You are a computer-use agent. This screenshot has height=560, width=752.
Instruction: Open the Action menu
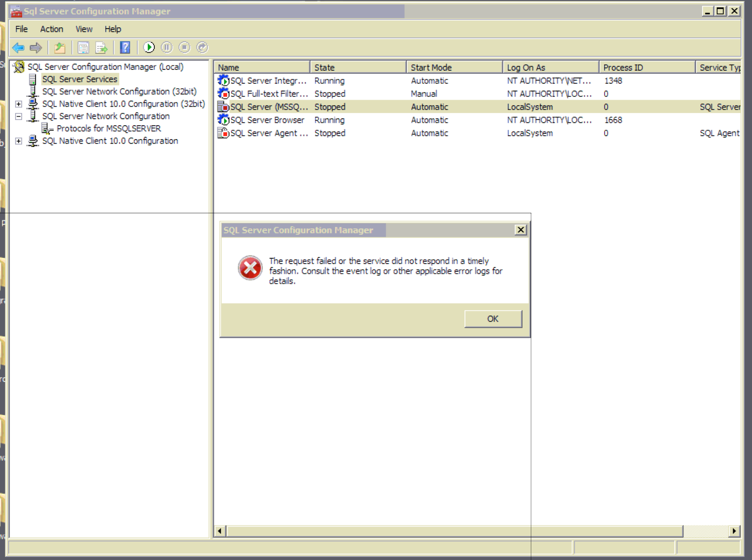pos(52,29)
